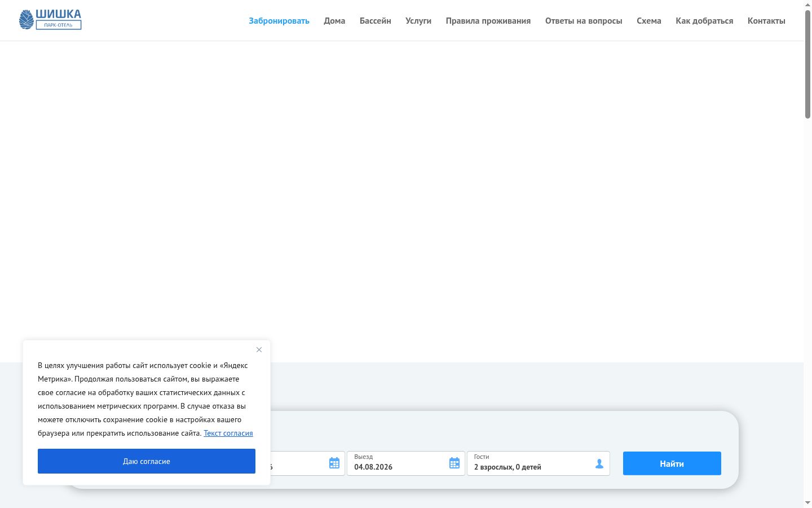This screenshot has height=508, width=812.
Task: Open the Бассейн page link
Action: pos(376,21)
